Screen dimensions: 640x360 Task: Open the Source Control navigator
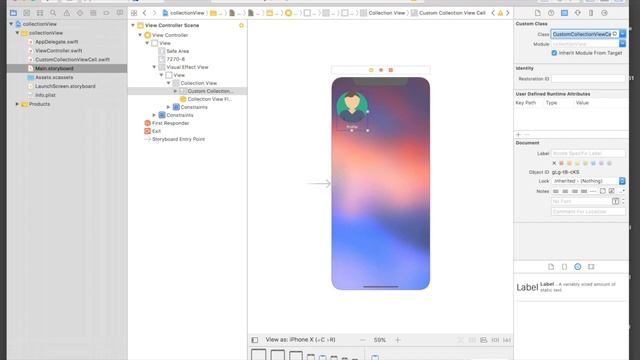tap(27, 13)
